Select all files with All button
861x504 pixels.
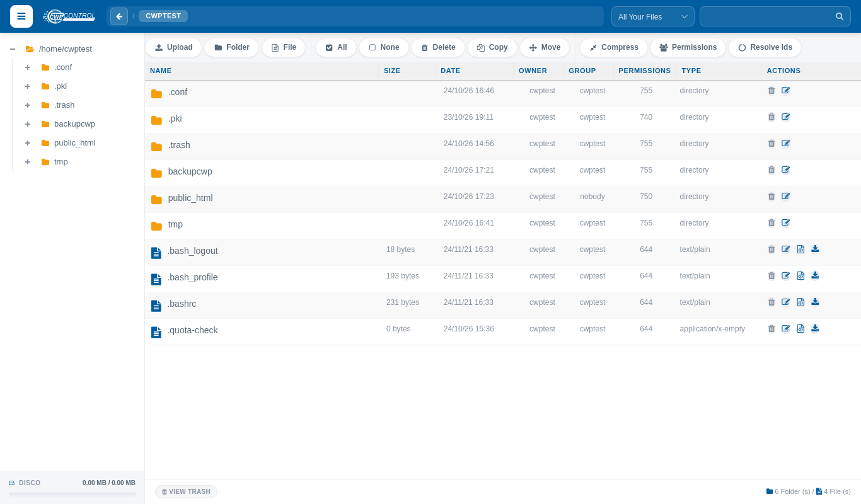click(x=336, y=47)
